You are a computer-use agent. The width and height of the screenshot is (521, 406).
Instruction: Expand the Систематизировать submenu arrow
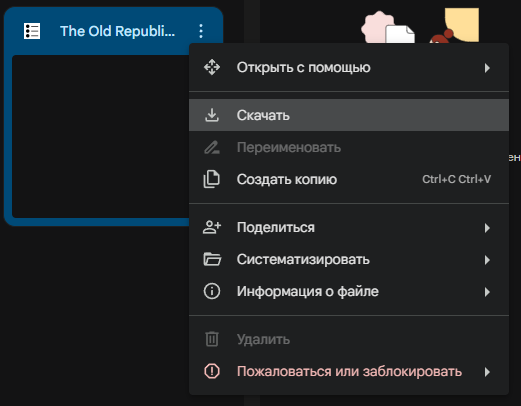tap(487, 260)
